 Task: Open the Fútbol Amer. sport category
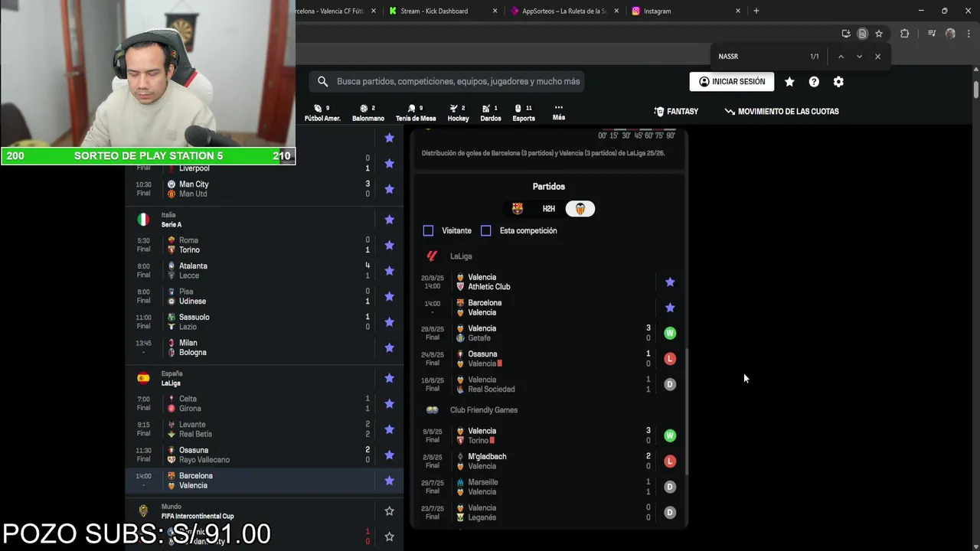pos(322,112)
